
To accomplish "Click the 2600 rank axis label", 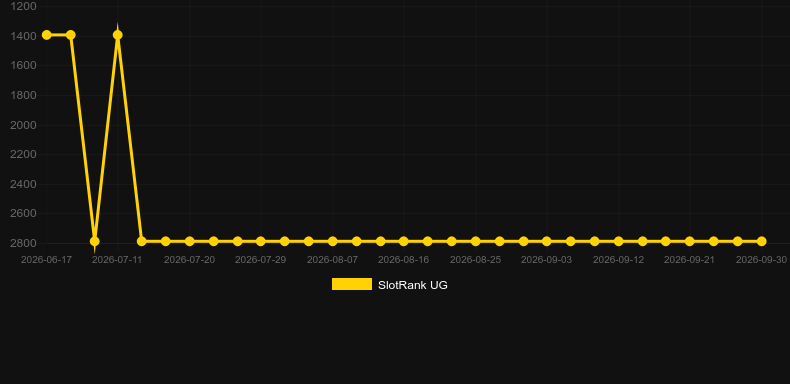I will click(x=23, y=213).
